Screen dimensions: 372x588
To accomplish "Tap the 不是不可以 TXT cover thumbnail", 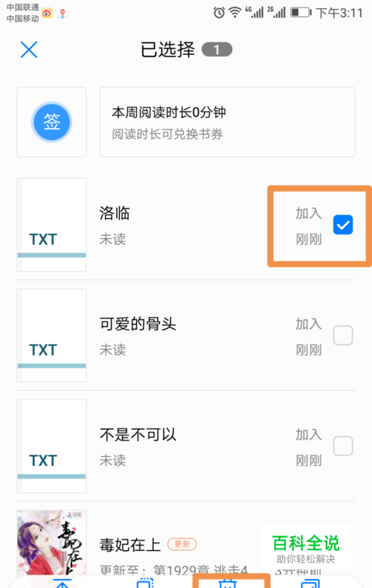I will (x=52, y=446).
